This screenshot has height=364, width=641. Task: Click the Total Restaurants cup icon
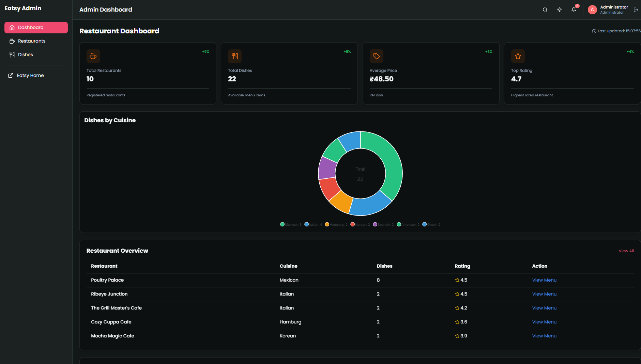[x=93, y=56]
